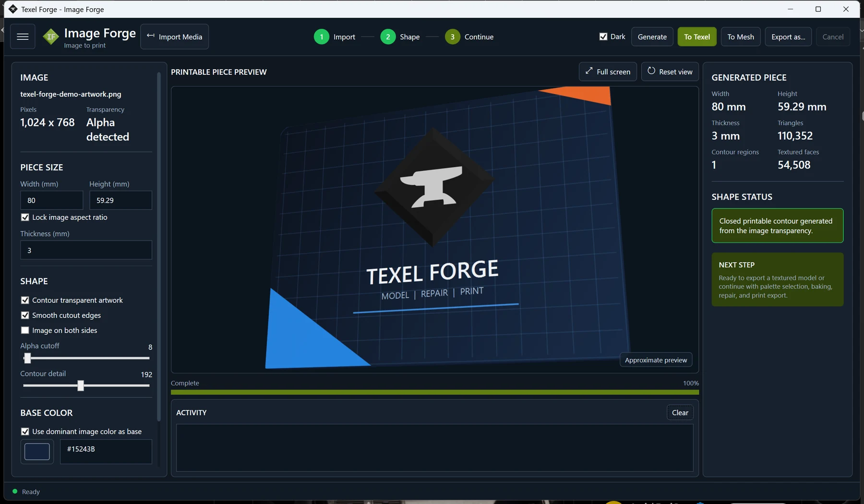Click the step 3 Continue circle
The height and width of the screenshot is (504, 864).
coord(452,36)
